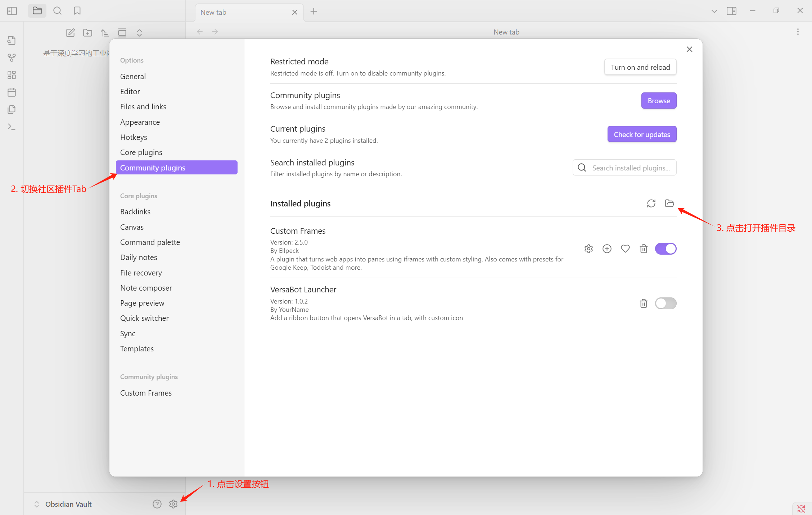Click the collapse/expand all chevrons icon
Screen dimensions: 812x515
[x=139, y=33]
